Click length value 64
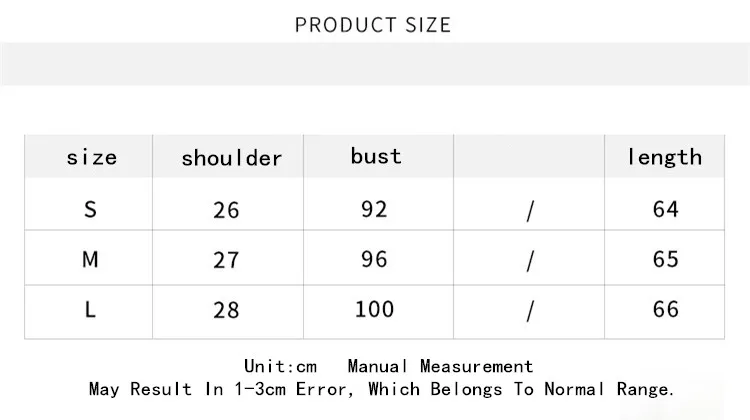The image size is (750, 420). pyautogui.click(x=666, y=210)
